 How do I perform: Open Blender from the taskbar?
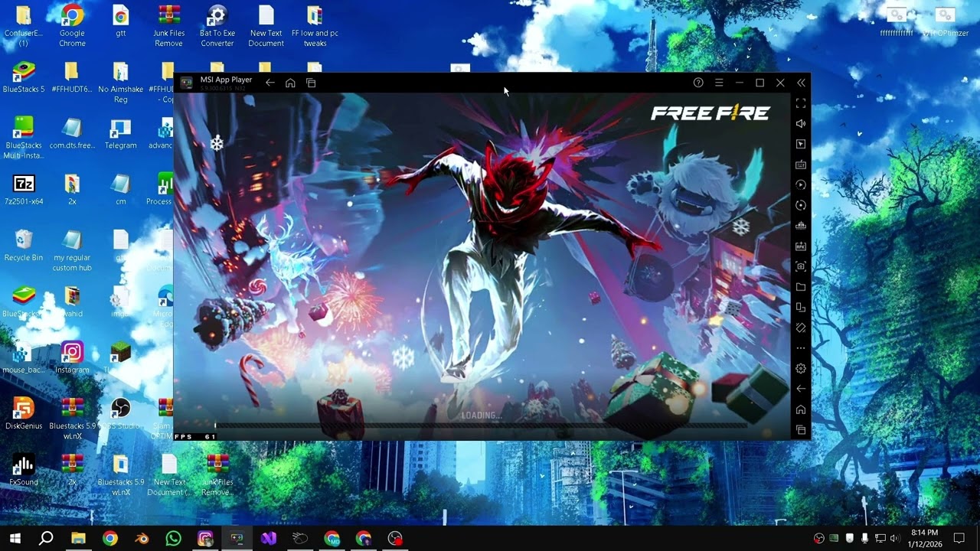pyautogui.click(x=142, y=538)
